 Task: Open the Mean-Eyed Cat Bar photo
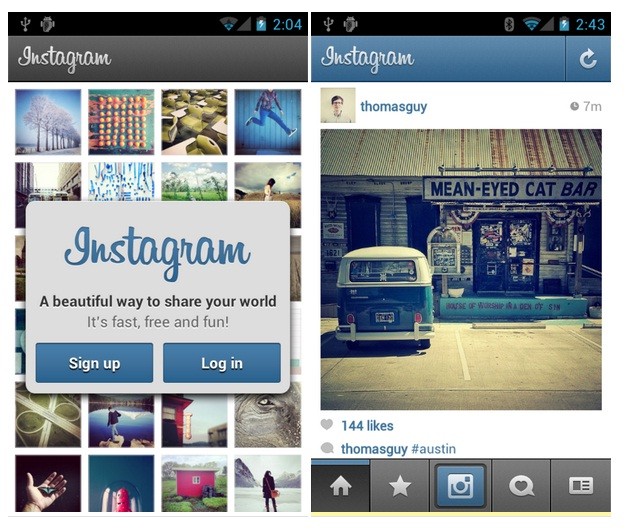[x=461, y=269]
